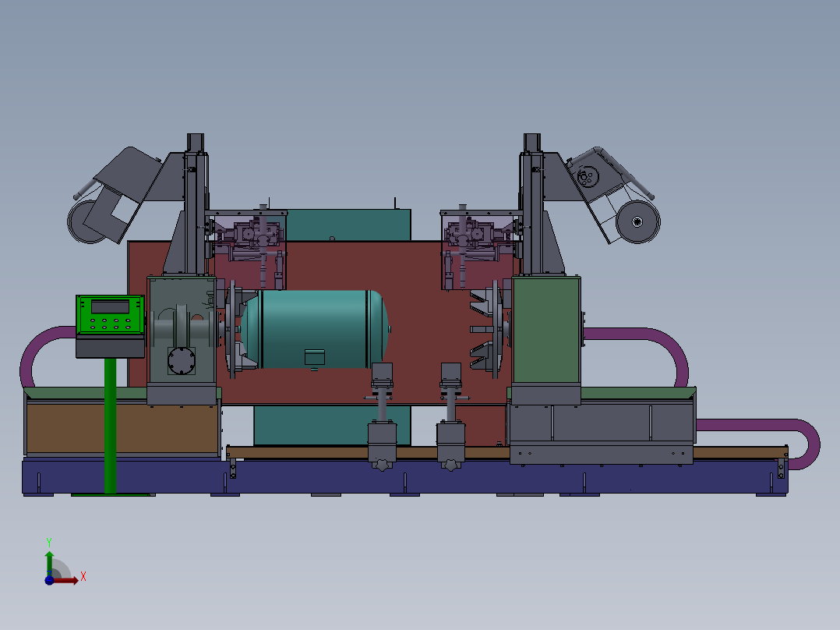Click the red X axis arrow of the triad
The height and width of the screenshot is (630, 840).
click(66, 580)
